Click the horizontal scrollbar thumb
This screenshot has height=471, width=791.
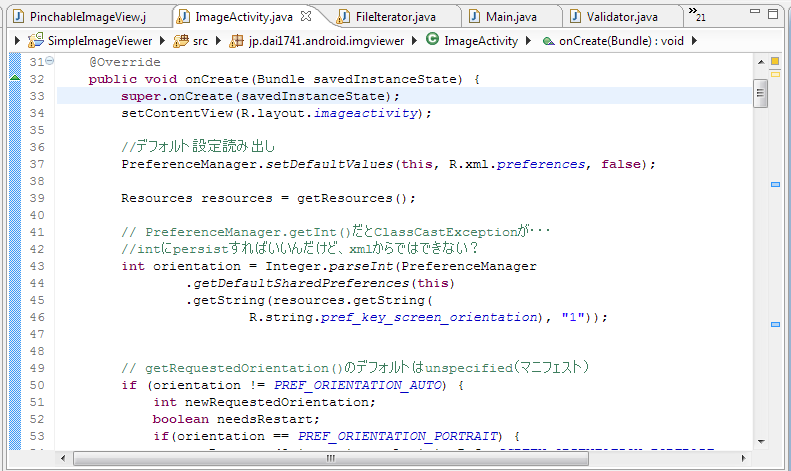click(x=331, y=458)
